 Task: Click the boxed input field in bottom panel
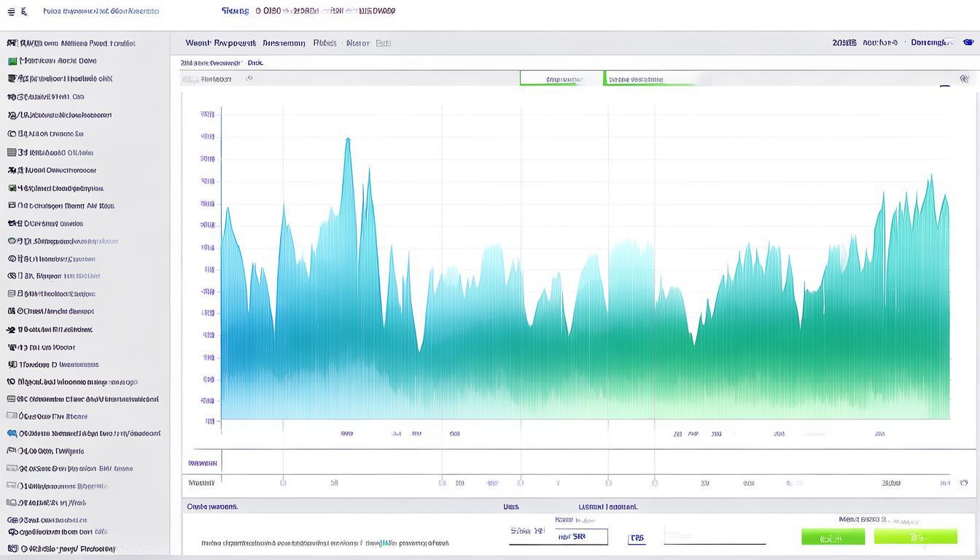point(581,537)
